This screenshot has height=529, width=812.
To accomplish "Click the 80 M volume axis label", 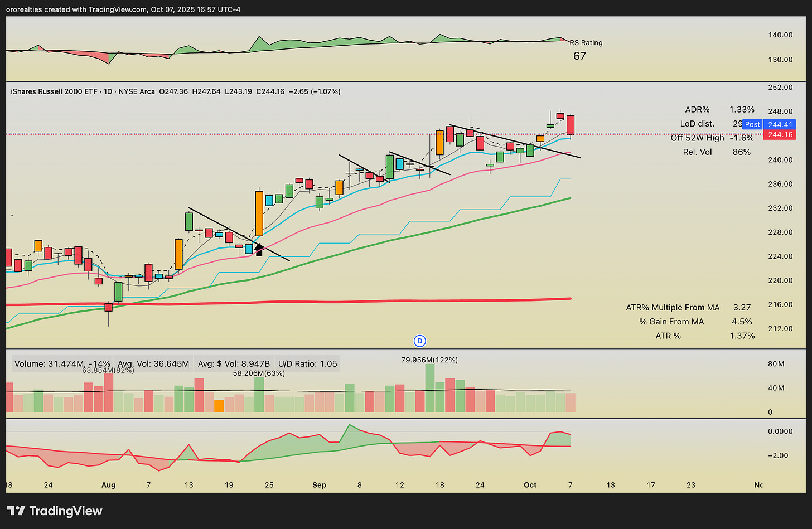I will point(776,364).
